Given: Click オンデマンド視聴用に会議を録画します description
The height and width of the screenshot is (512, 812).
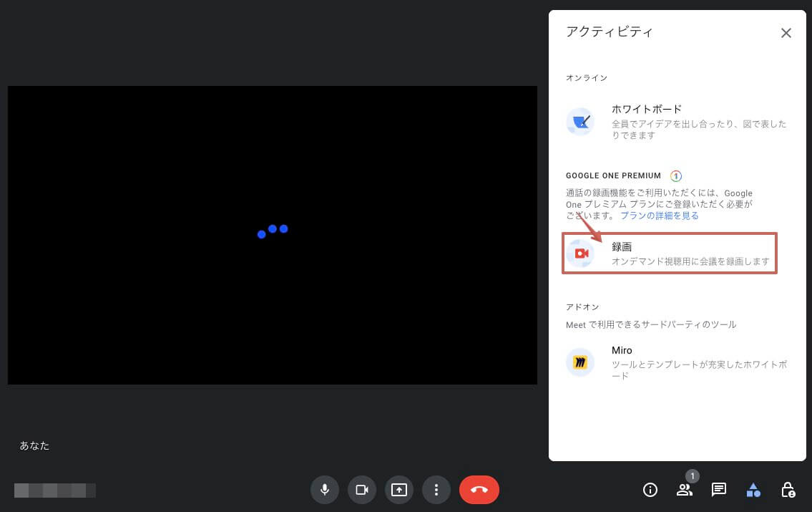Looking at the screenshot, I should 690,261.
